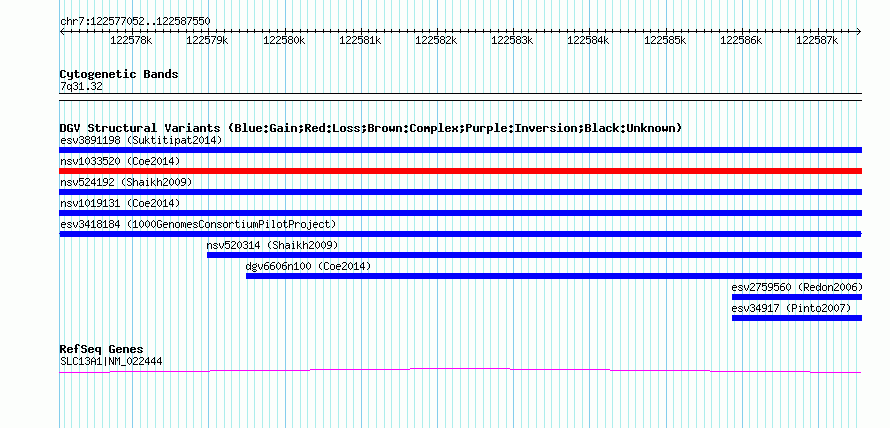Click the esv3891198 (Suktitipat2014) variant label
890x428 pixels.
tap(141, 140)
